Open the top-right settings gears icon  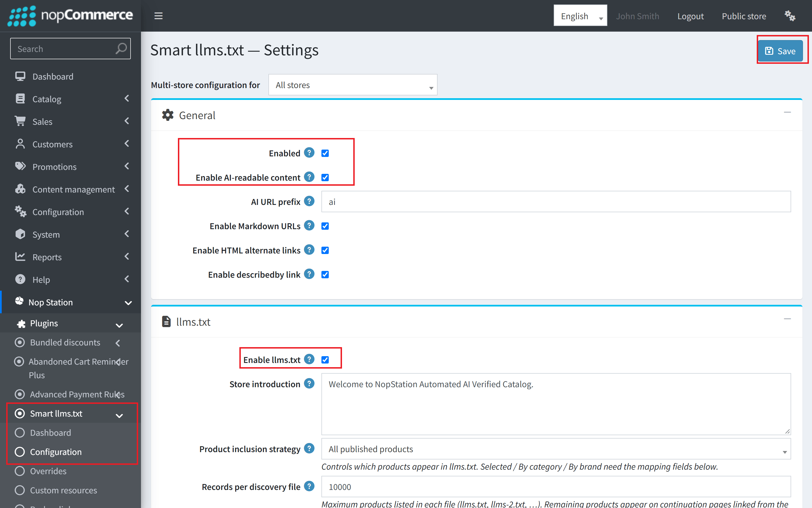[x=790, y=16]
